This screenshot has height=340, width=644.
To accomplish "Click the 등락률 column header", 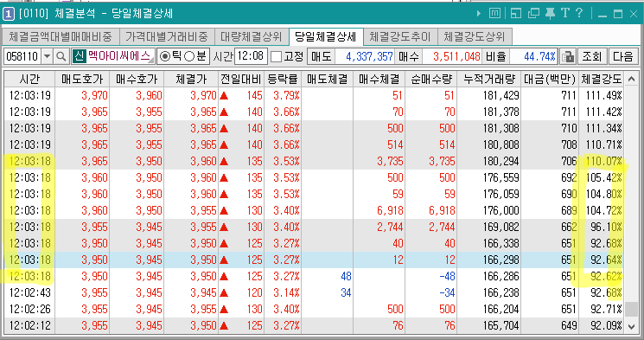I will click(283, 79).
